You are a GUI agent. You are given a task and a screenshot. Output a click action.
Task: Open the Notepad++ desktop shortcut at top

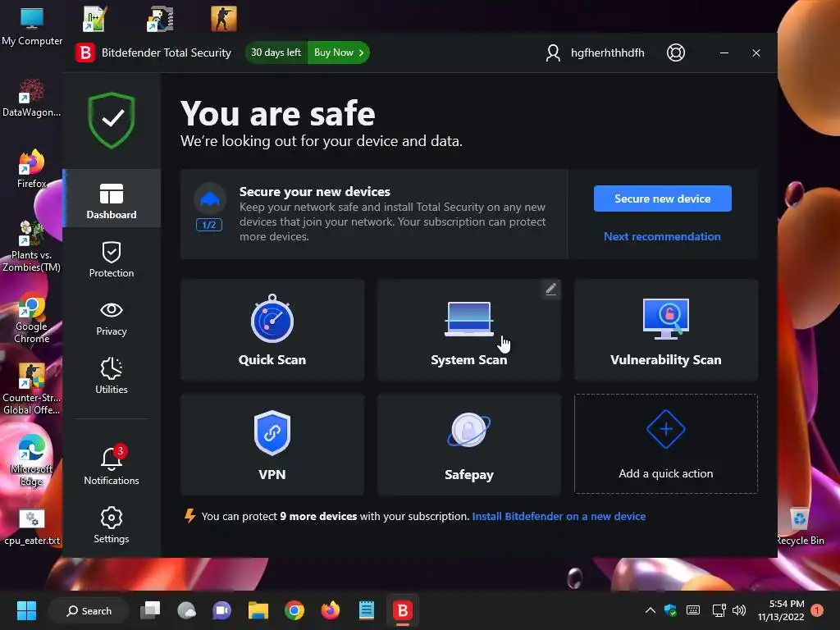pyautogui.click(x=95, y=20)
